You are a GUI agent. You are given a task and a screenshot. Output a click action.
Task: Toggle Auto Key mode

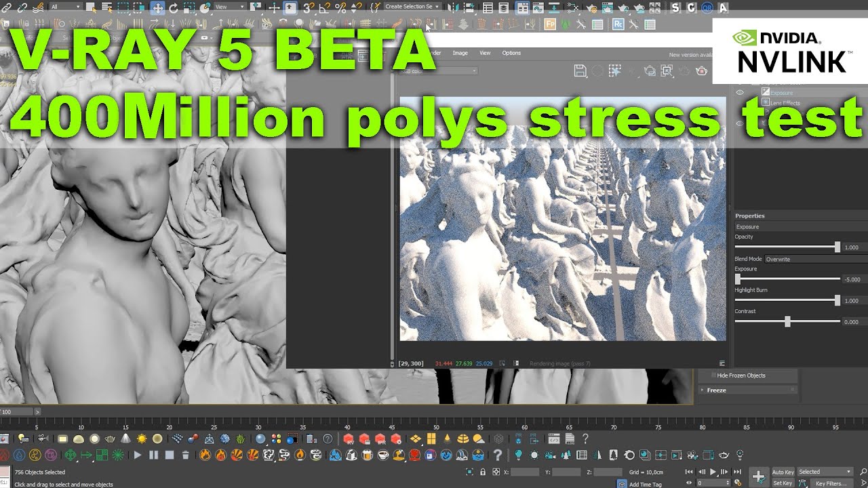[x=783, y=472]
